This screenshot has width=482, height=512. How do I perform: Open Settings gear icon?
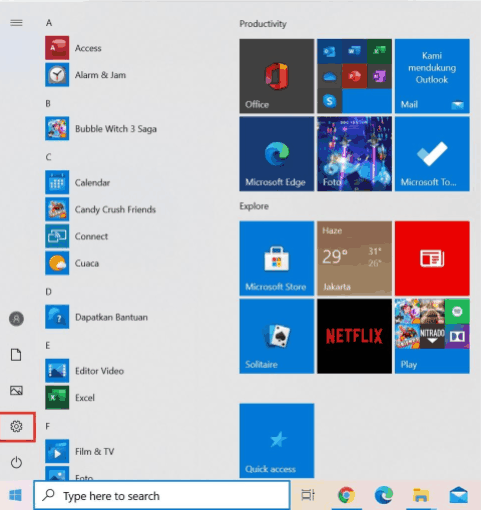pos(16,426)
